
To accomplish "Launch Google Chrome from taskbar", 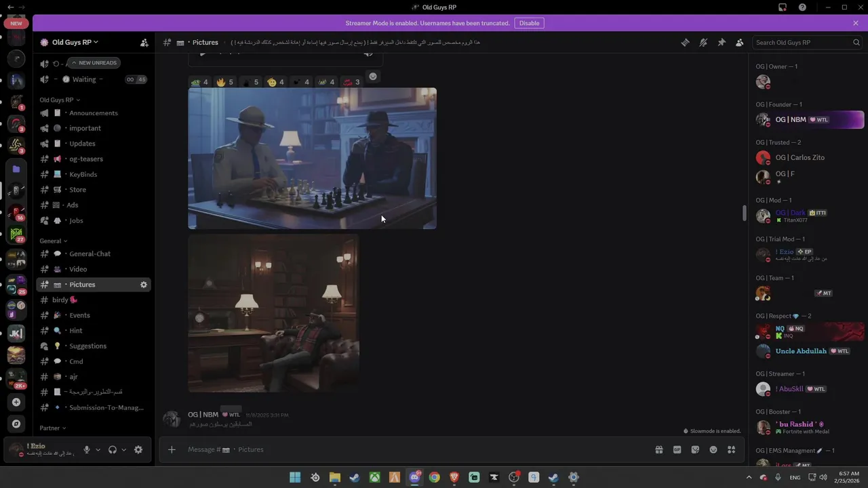I will tap(434, 477).
